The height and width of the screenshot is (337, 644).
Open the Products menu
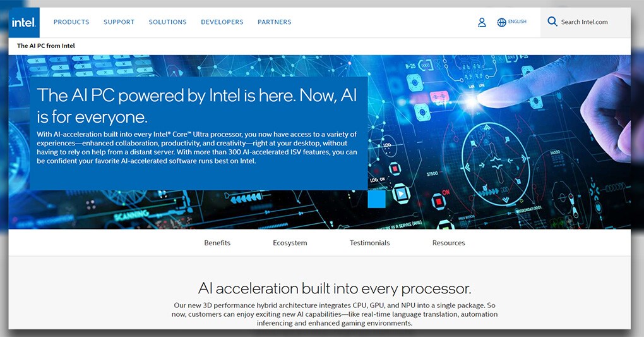(x=71, y=22)
